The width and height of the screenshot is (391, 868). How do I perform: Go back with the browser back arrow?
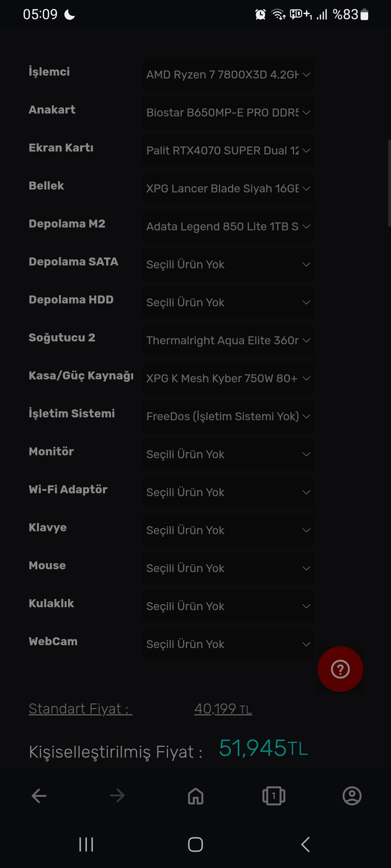39,796
